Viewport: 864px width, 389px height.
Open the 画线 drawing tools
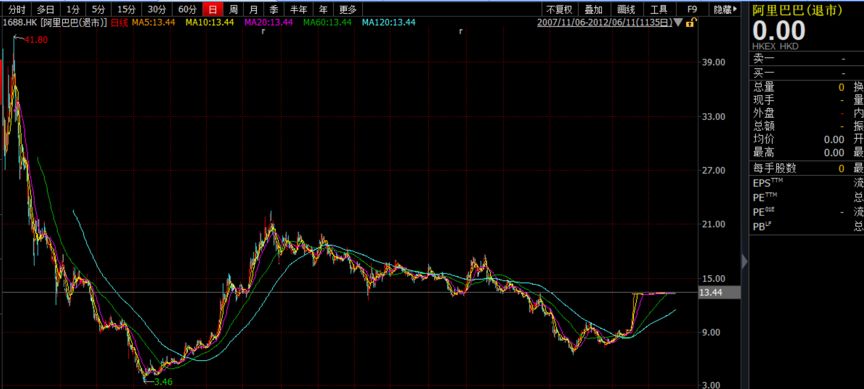point(626,9)
